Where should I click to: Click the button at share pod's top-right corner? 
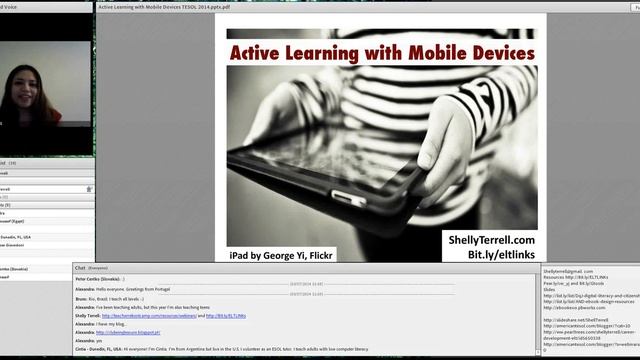pos(636,7)
